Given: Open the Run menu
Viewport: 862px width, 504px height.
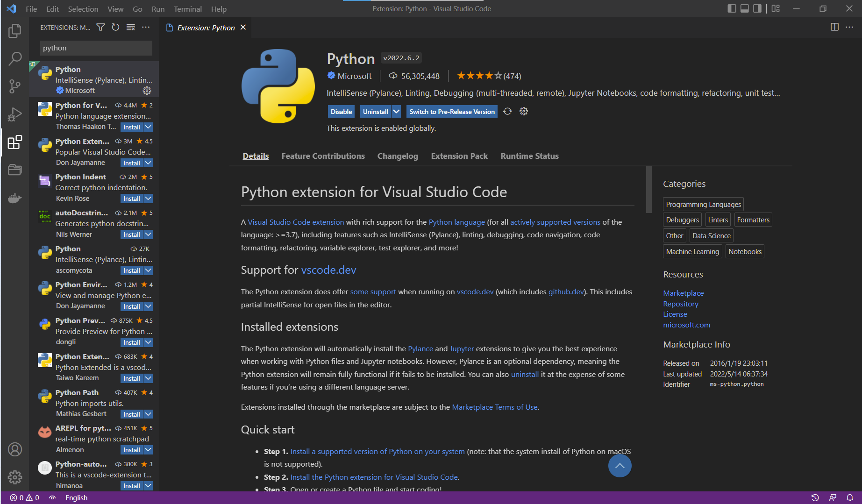Looking at the screenshot, I should [158, 8].
